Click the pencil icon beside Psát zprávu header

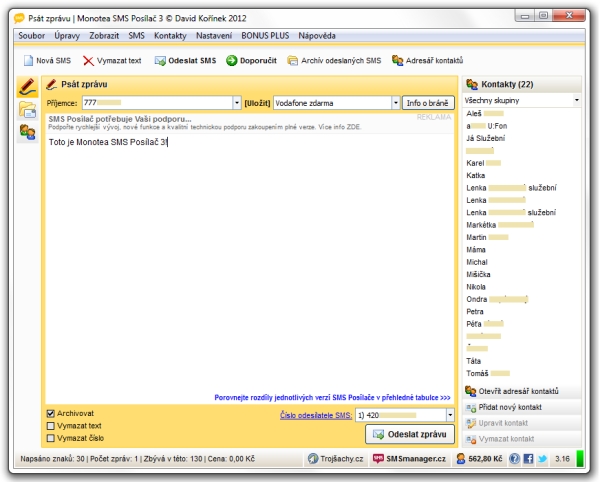(x=52, y=84)
